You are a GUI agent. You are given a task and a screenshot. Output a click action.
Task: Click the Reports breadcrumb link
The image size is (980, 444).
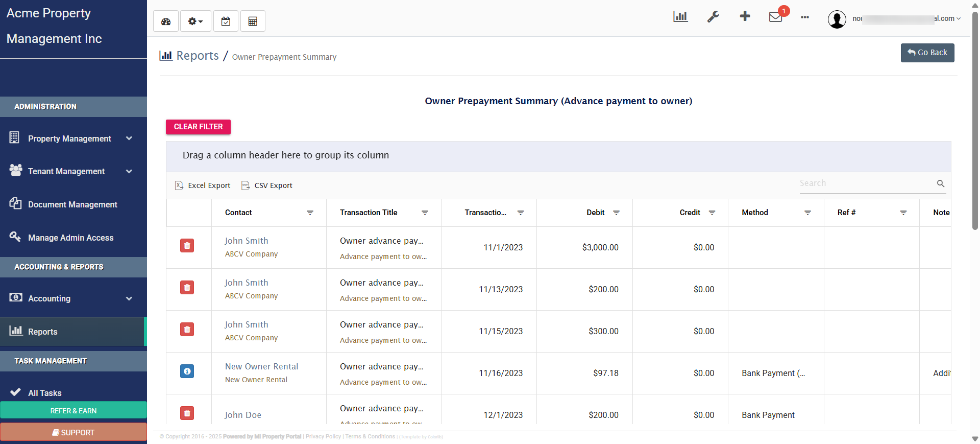(197, 56)
